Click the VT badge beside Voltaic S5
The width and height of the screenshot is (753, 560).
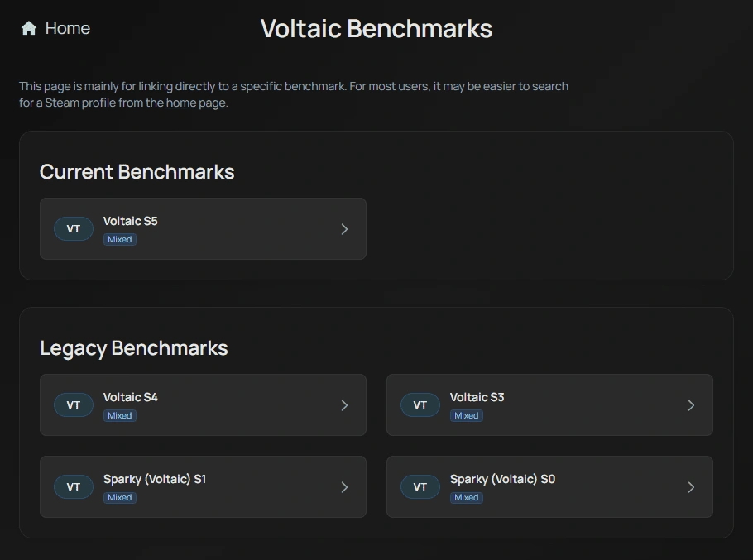(x=74, y=229)
